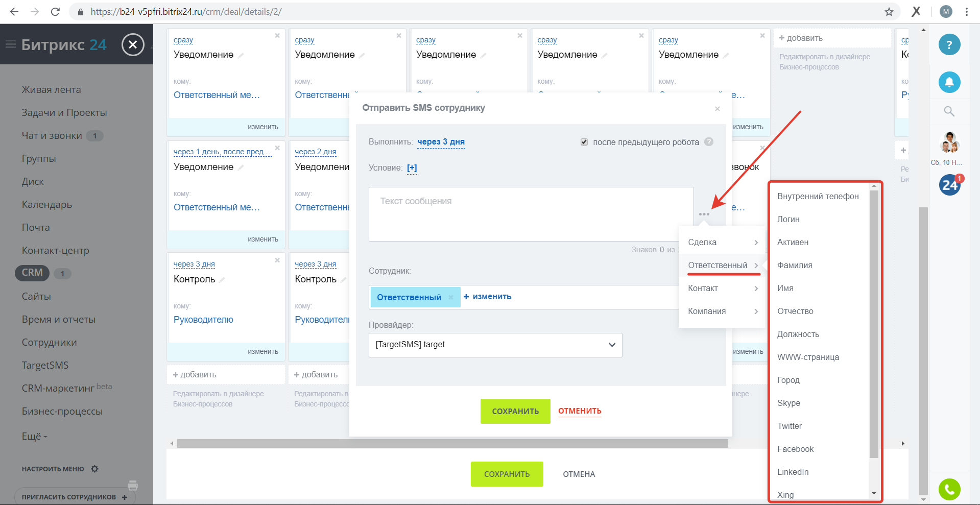Click the X extension icon in browser toolbar
Screen dimensions: 980x505
click(916, 11)
